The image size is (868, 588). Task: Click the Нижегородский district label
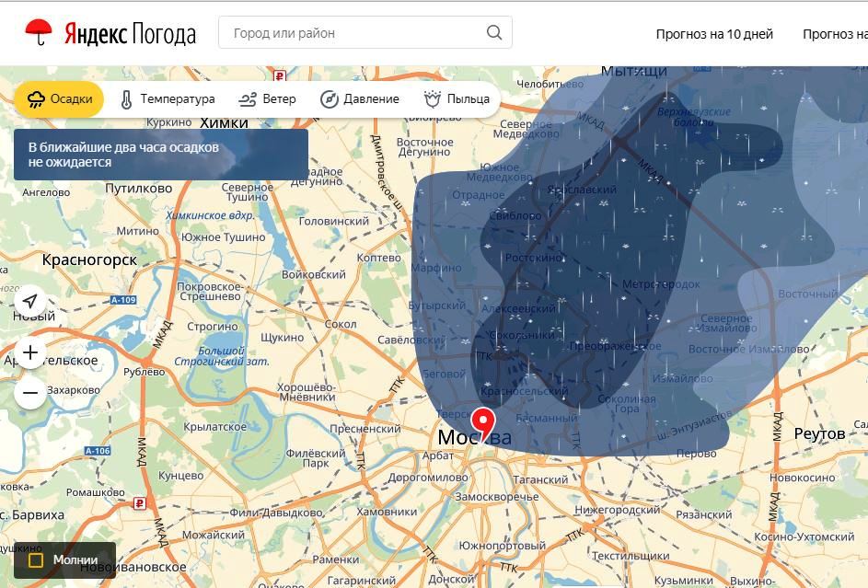pos(618,510)
